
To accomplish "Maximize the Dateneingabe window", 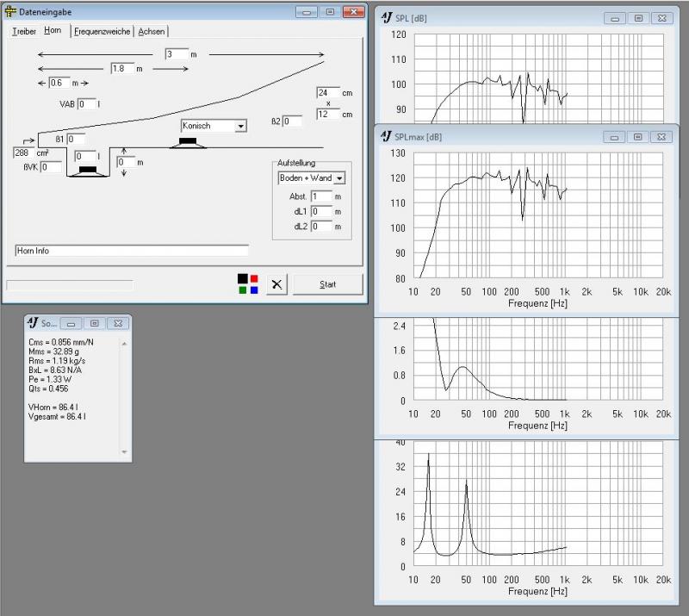I will coord(330,12).
